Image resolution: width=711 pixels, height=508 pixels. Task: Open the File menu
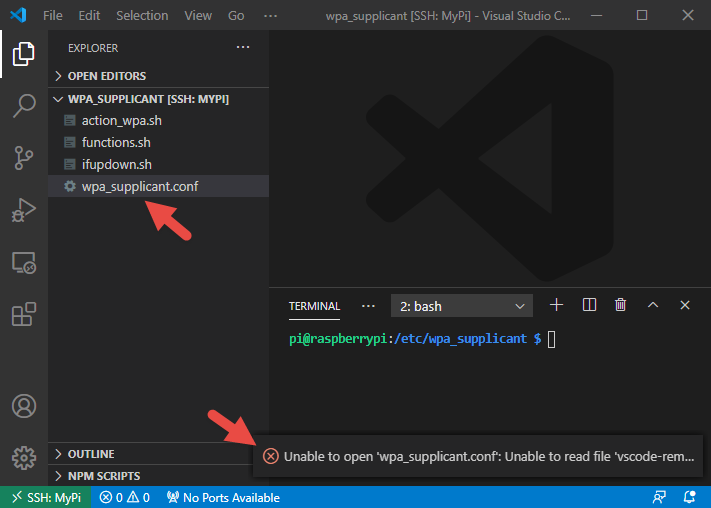click(53, 15)
